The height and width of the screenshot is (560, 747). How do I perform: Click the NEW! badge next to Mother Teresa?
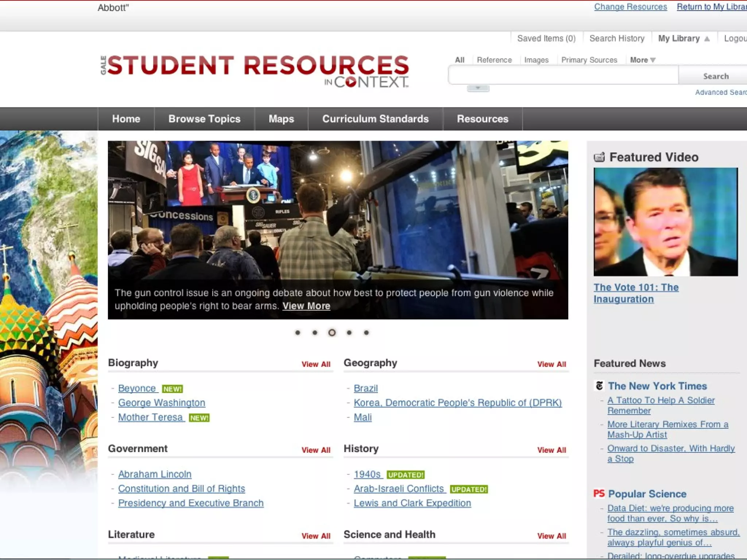[199, 418]
